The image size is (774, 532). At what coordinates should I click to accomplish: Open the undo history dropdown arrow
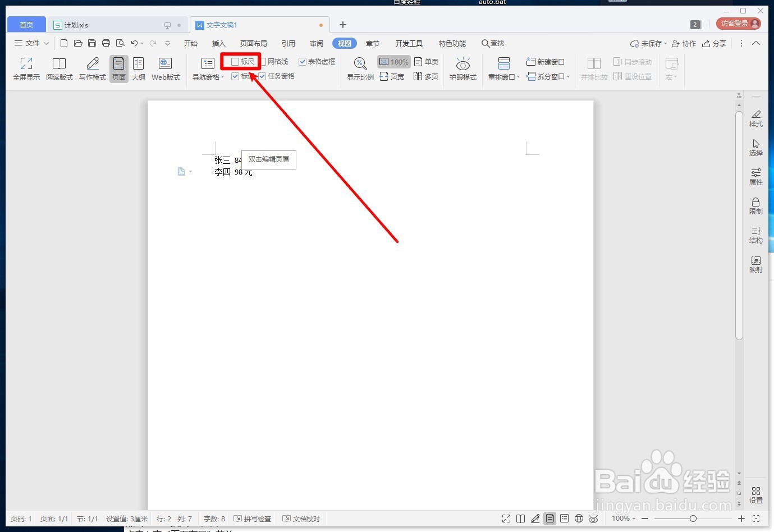pyautogui.click(x=143, y=43)
